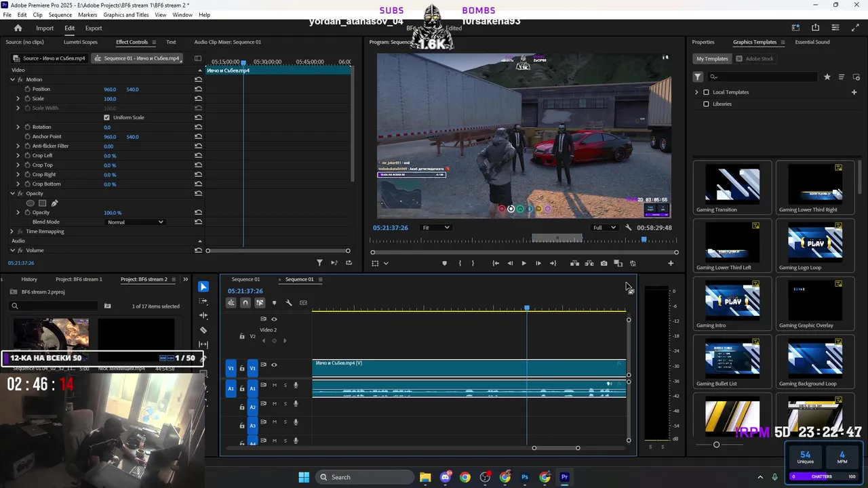
Task: Expand Time Remapping effect
Action: (12, 231)
